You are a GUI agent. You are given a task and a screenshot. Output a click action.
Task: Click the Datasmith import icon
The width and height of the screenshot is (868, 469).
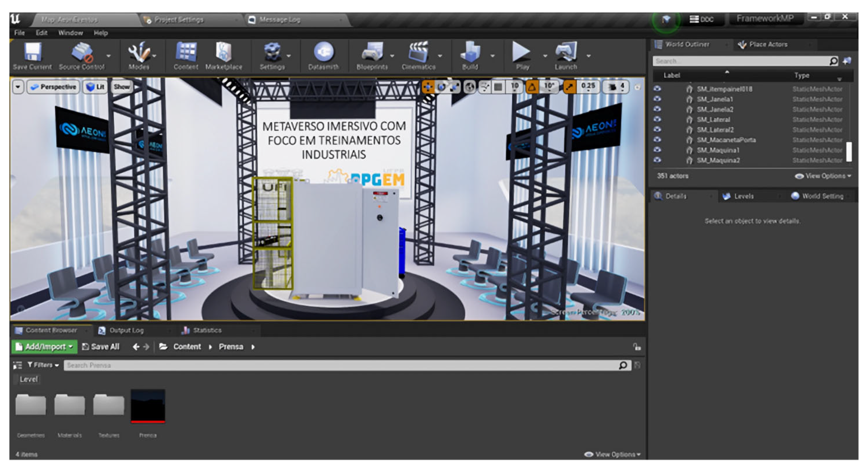coord(324,53)
